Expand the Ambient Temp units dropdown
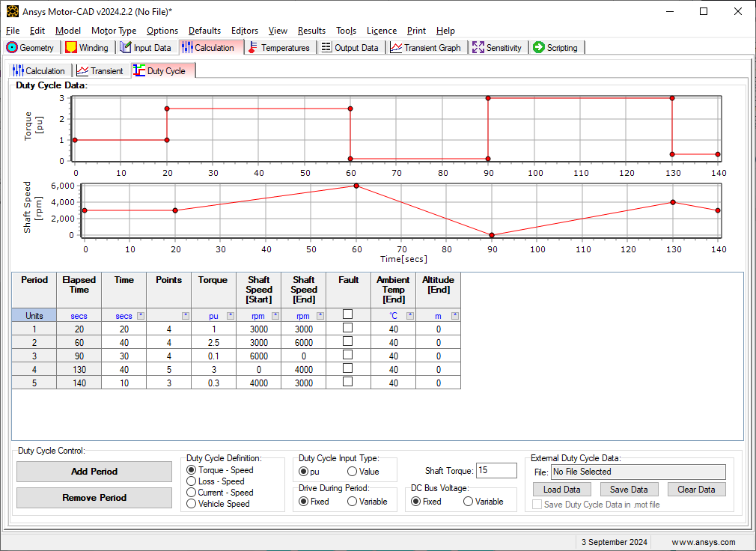Viewport: 756px width, 551px height. click(x=410, y=316)
